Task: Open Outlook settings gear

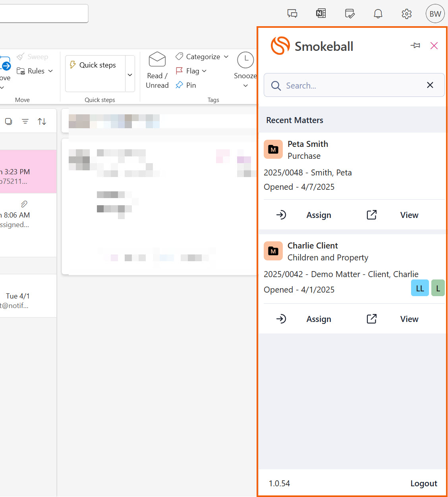Action: (406, 14)
